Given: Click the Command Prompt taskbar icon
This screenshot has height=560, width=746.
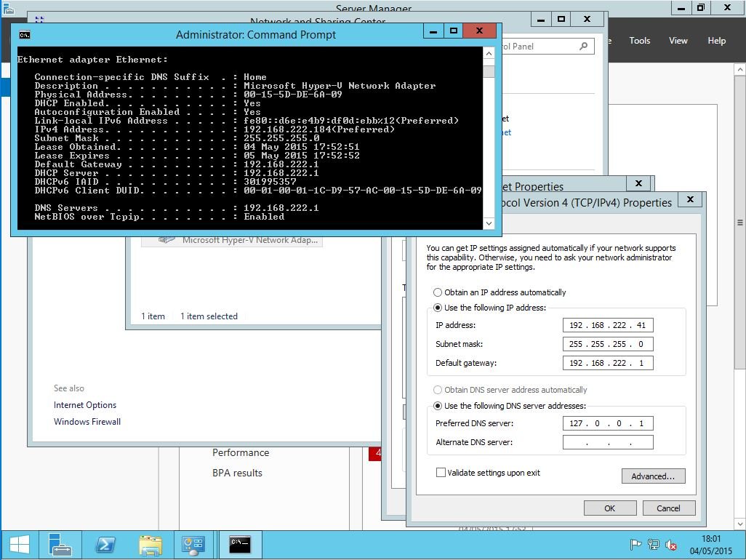Looking at the screenshot, I should [x=240, y=545].
